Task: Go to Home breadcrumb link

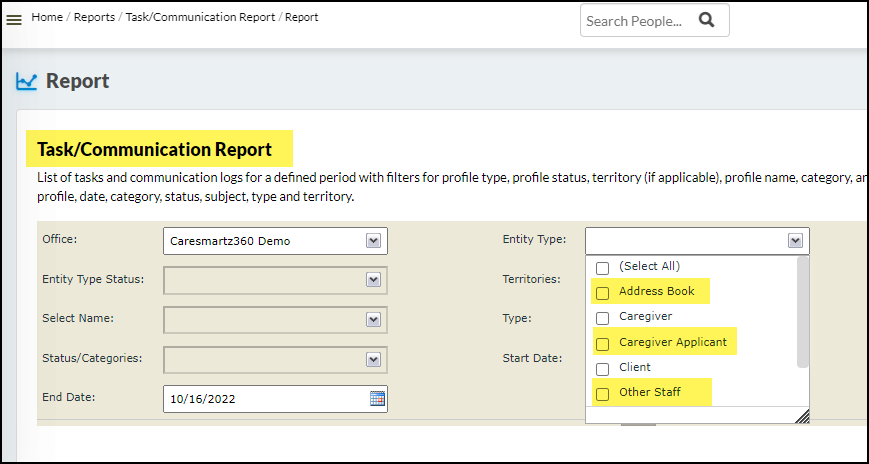Action: click(x=47, y=18)
